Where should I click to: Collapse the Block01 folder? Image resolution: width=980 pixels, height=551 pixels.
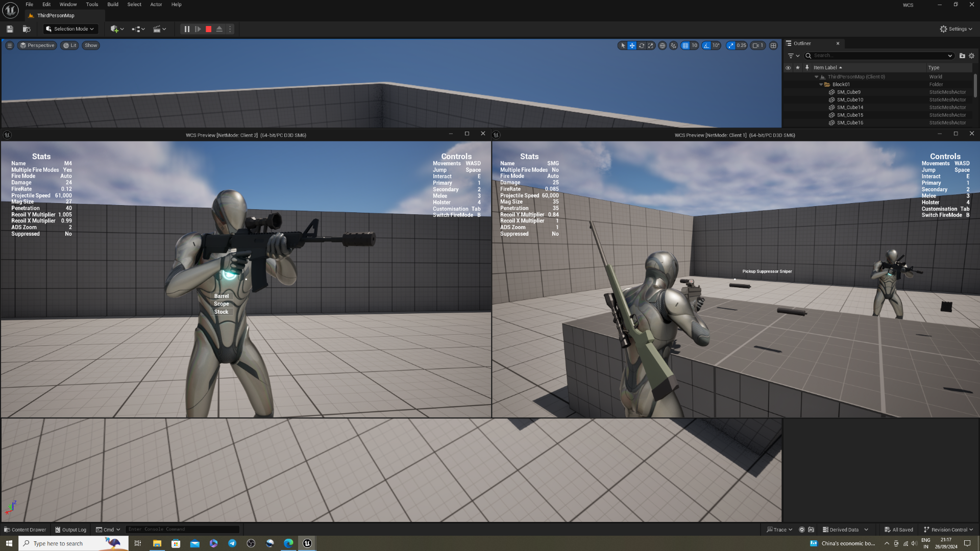[x=821, y=85]
